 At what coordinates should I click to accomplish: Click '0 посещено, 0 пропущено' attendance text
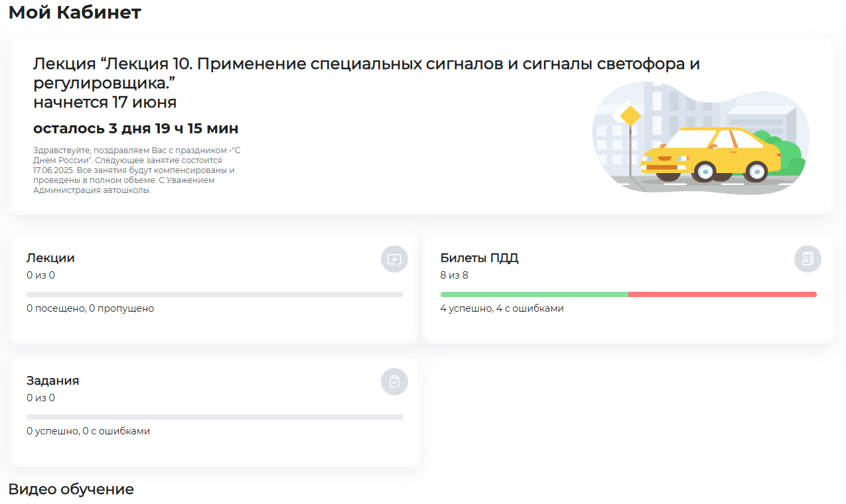click(x=90, y=308)
